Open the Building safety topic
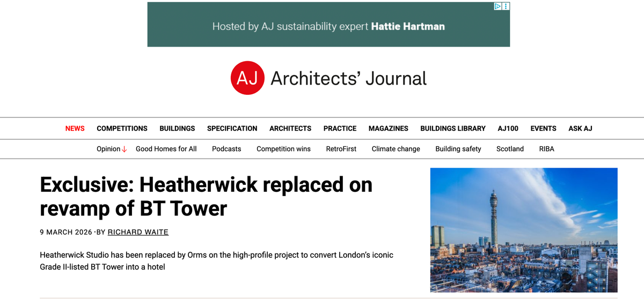 [458, 149]
